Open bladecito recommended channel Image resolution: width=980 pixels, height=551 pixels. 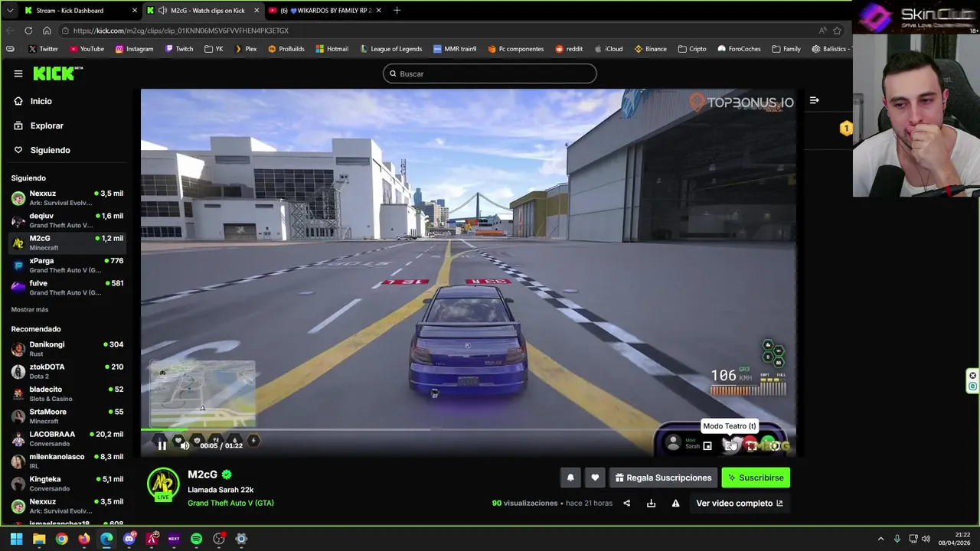pyautogui.click(x=67, y=393)
